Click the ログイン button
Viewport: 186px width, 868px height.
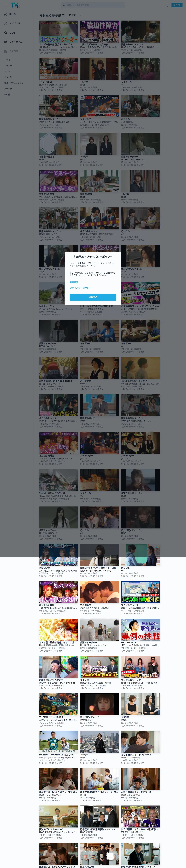click(177, 5)
